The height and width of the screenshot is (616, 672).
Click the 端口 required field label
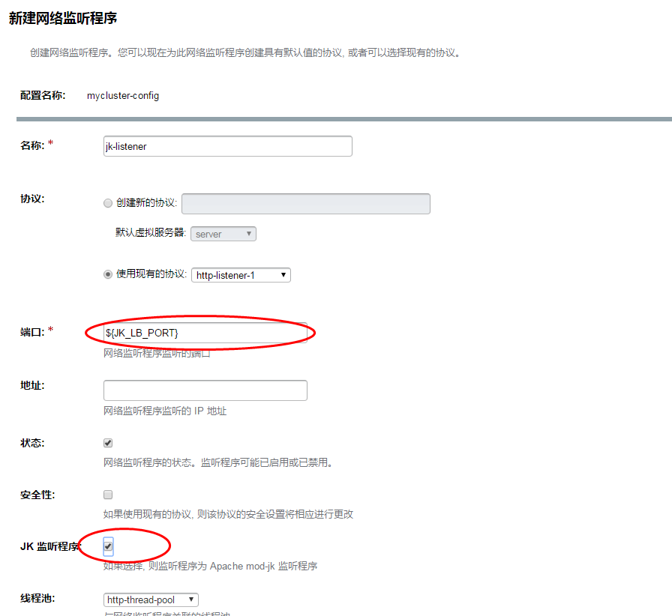click(x=33, y=331)
